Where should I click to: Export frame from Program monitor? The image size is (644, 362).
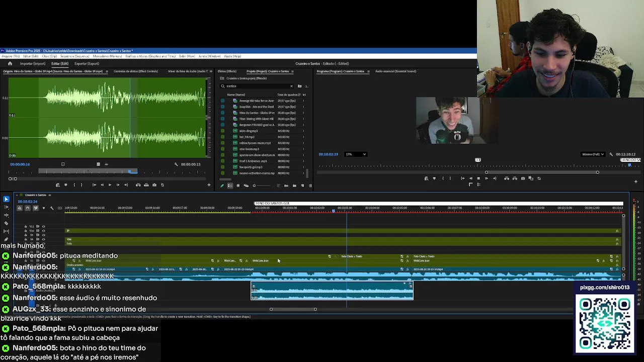point(523,178)
